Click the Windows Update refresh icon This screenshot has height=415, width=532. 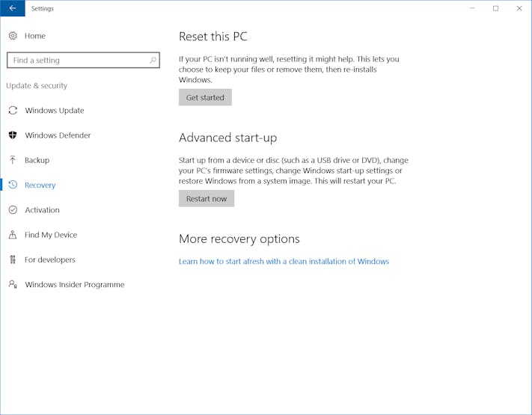(x=13, y=111)
